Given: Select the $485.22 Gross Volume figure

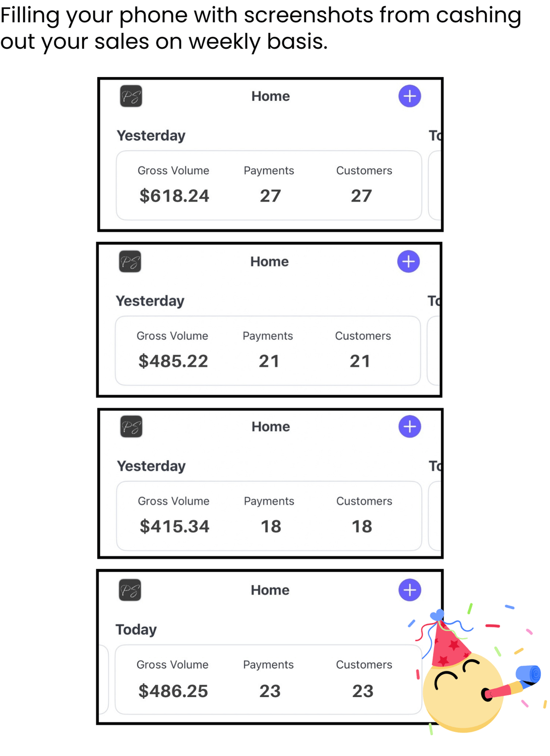Looking at the screenshot, I should pyautogui.click(x=173, y=361).
